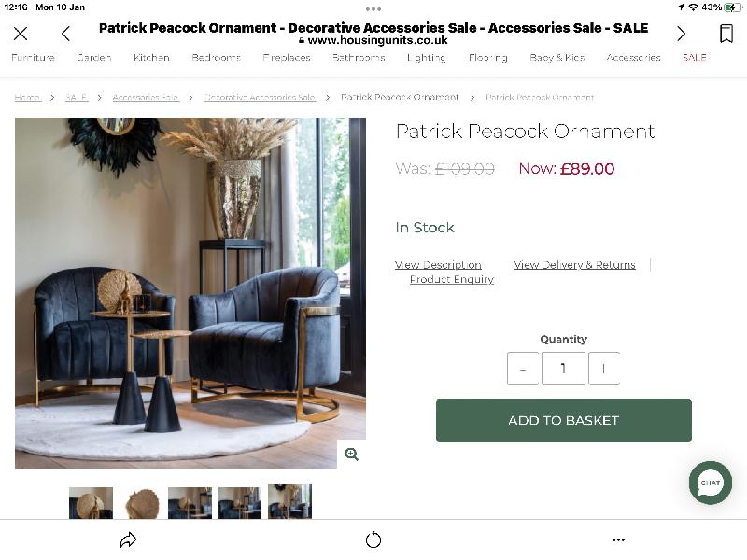Click the ADD TO BASKET button
The height and width of the screenshot is (560, 747).
click(564, 421)
